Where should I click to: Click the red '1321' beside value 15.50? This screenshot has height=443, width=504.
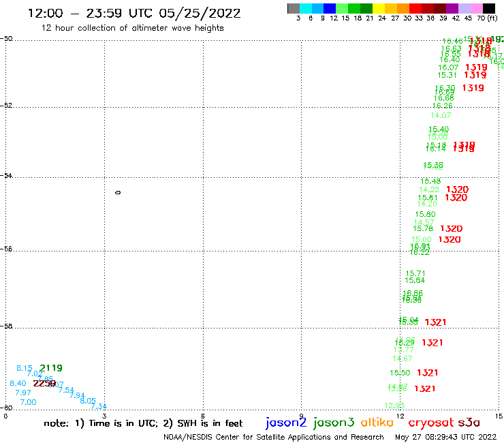click(x=428, y=373)
